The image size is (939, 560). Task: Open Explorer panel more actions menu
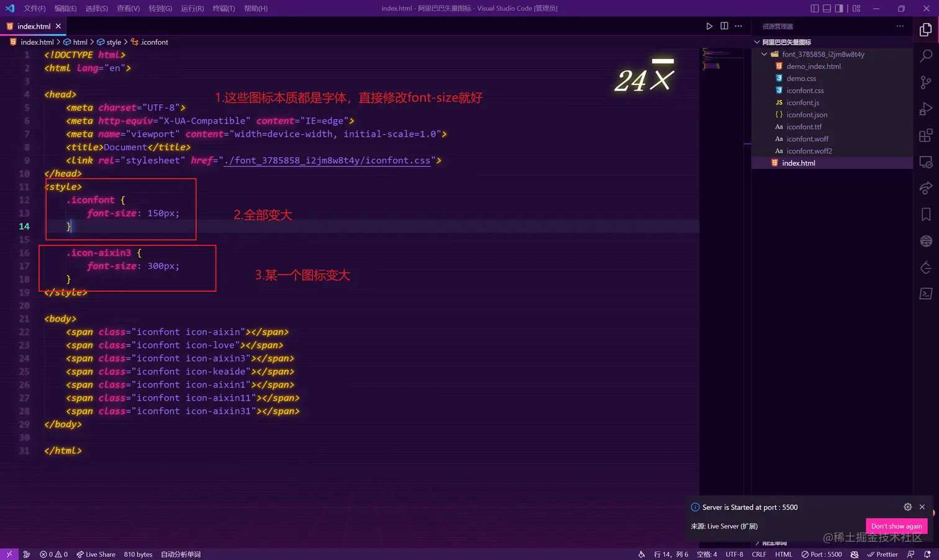coord(900,26)
